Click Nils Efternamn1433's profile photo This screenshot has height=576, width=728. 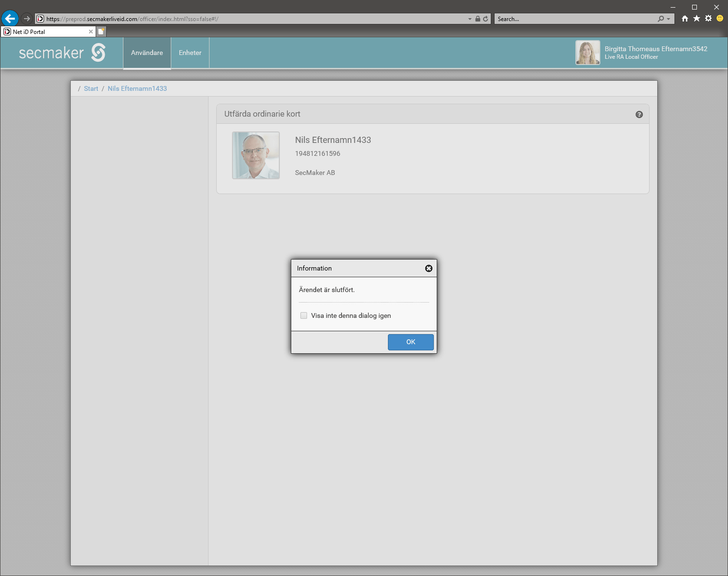(x=256, y=155)
